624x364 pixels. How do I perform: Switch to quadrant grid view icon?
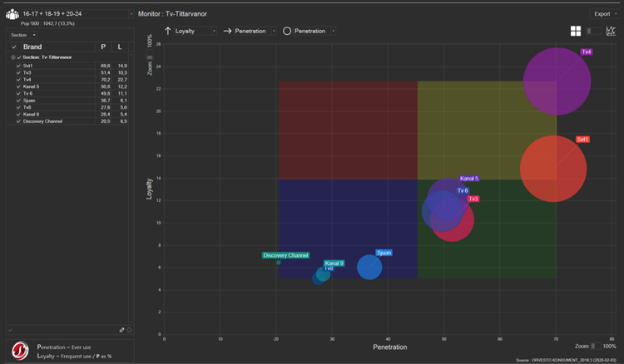click(576, 31)
